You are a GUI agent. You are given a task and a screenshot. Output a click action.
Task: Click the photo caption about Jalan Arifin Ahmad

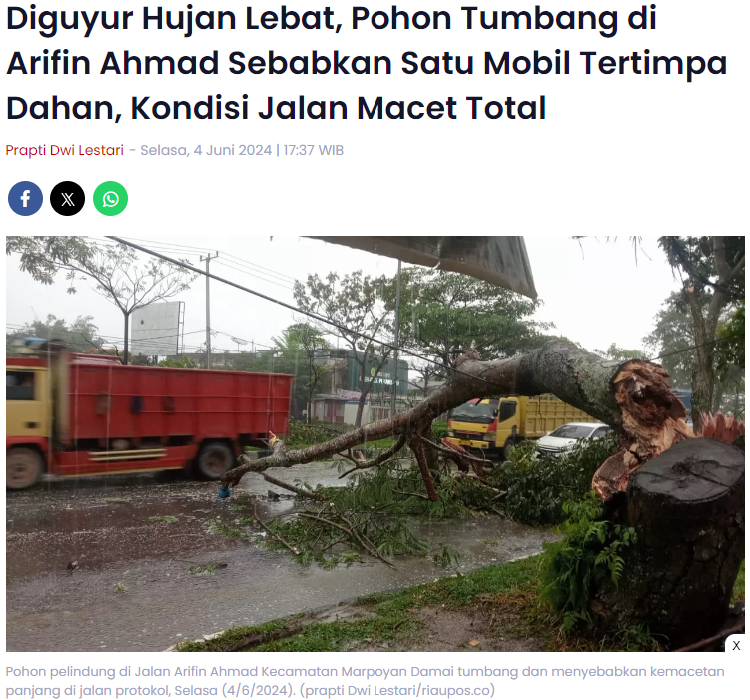click(x=365, y=681)
